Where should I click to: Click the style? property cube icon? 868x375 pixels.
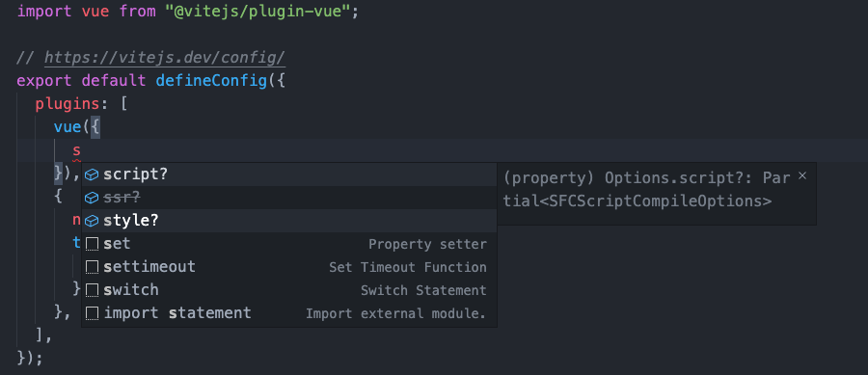(92, 221)
